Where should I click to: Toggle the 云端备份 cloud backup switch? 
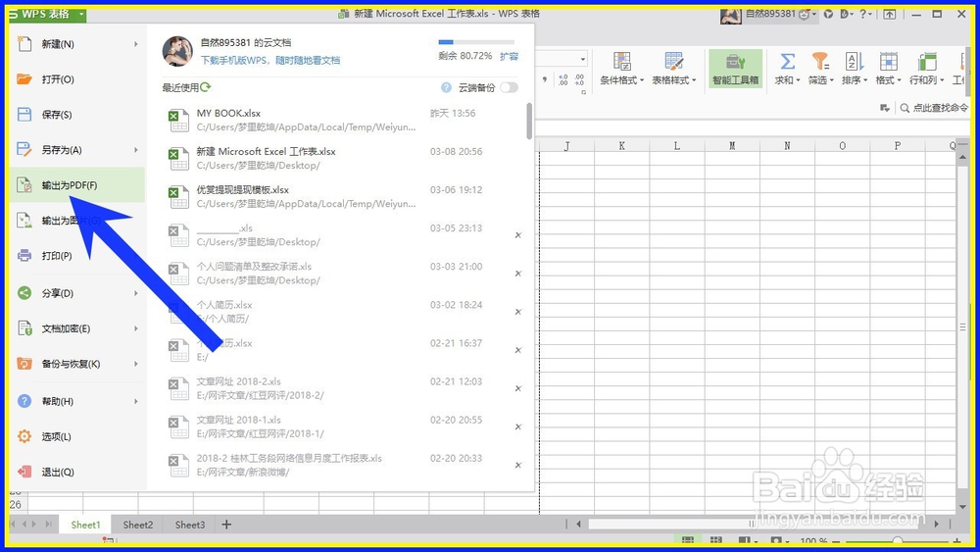tap(509, 87)
